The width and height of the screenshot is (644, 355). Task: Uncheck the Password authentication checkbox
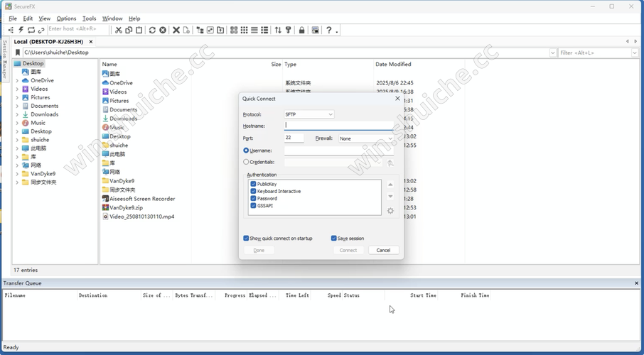254,198
